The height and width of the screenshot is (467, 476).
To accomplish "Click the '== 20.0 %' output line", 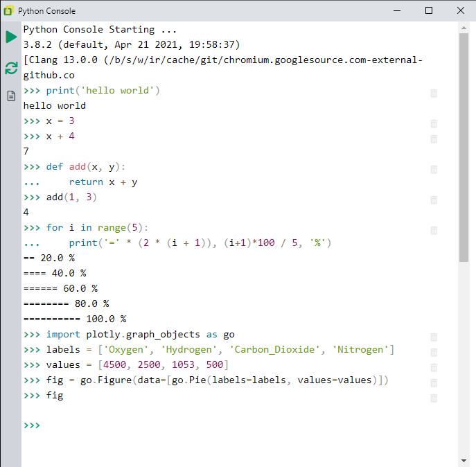I will pyautogui.click(x=49, y=258).
